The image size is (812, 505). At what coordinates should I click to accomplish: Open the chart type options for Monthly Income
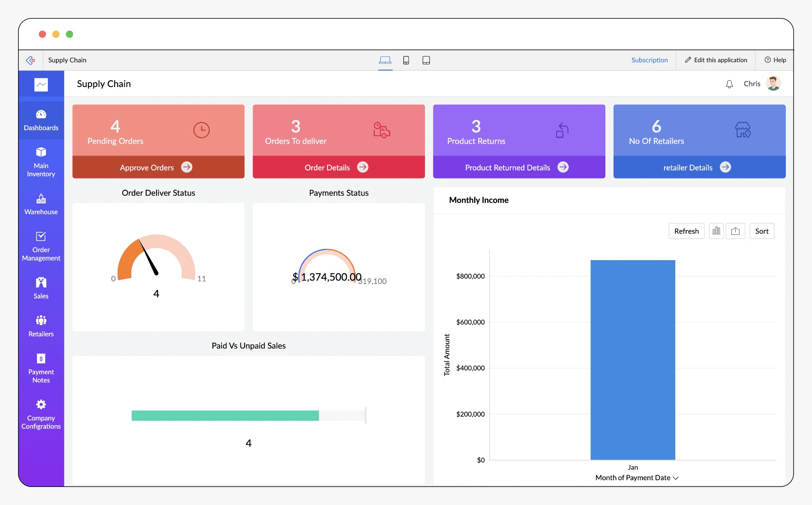(716, 231)
